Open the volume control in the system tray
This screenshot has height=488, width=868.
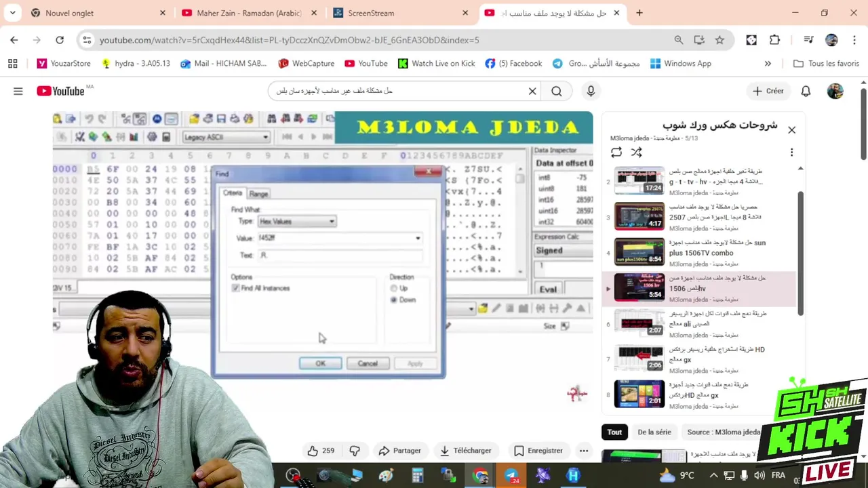[x=759, y=475]
